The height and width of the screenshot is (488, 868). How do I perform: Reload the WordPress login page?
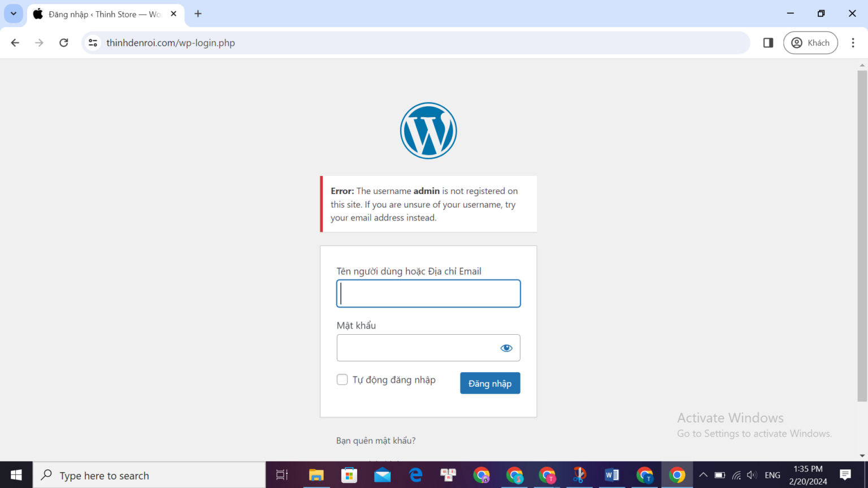coord(63,42)
